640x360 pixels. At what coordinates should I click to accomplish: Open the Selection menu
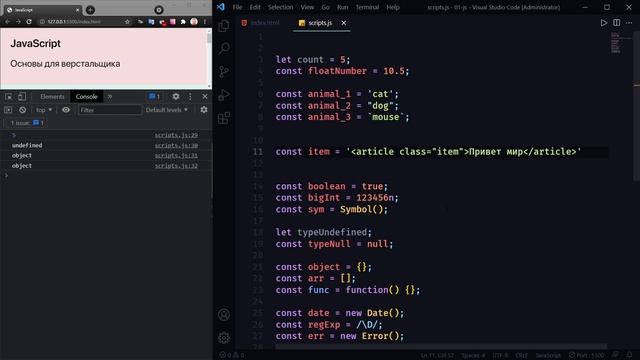pyautogui.click(x=280, y=7)
